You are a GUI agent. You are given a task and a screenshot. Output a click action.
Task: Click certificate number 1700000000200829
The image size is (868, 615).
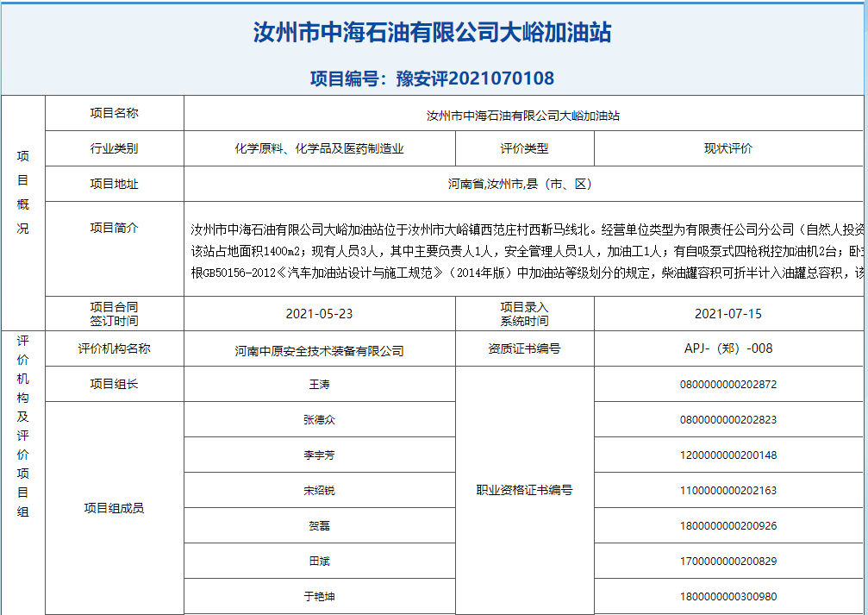point(728,562)
